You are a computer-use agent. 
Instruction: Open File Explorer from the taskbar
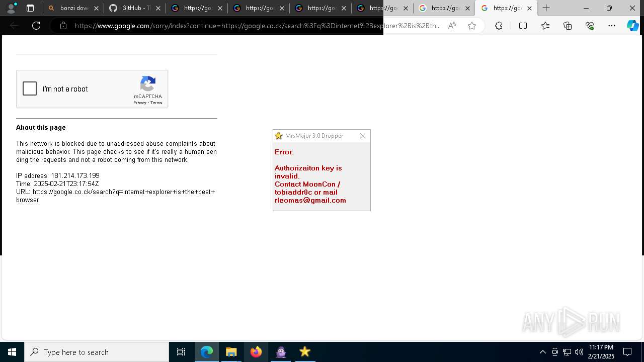pos(231,352)
